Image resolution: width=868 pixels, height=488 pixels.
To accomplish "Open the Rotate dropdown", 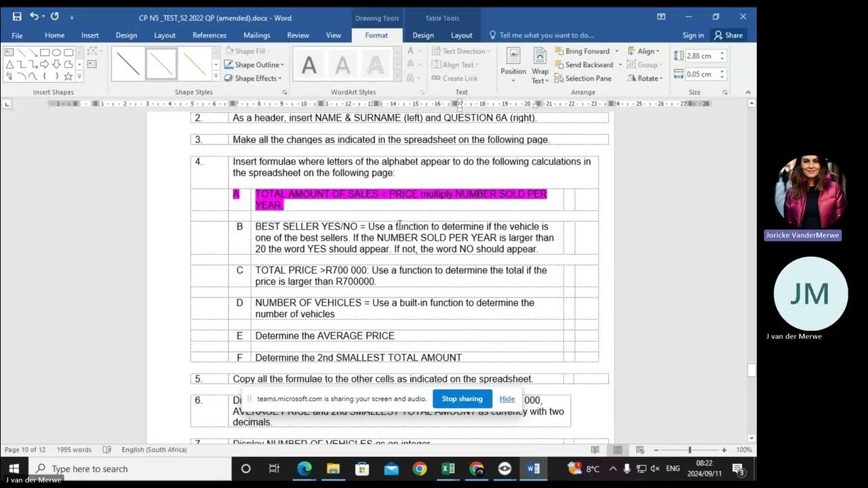I will pos(644,78).
